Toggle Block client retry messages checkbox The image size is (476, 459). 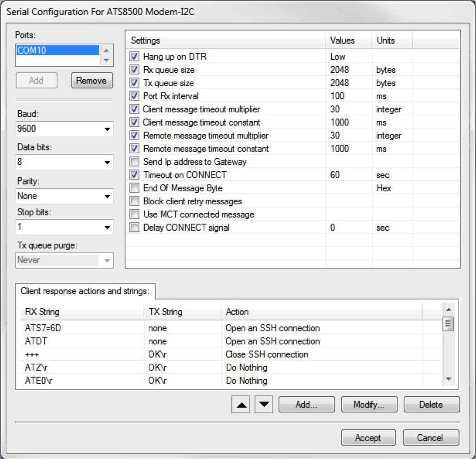pos(134,202)
